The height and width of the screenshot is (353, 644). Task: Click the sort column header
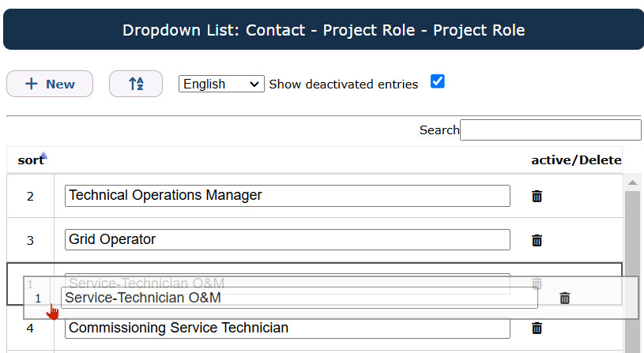coord(31,160)
